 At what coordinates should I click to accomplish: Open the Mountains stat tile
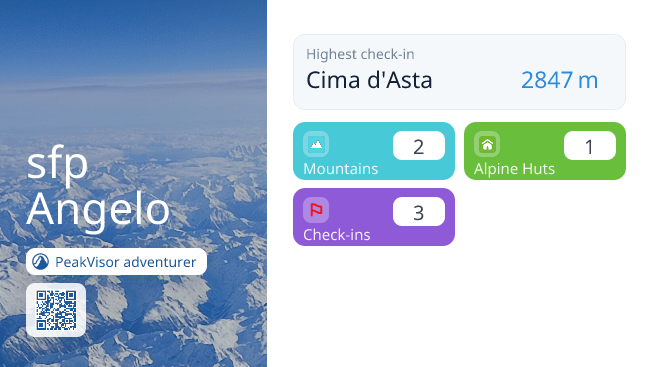pos(374,151)
